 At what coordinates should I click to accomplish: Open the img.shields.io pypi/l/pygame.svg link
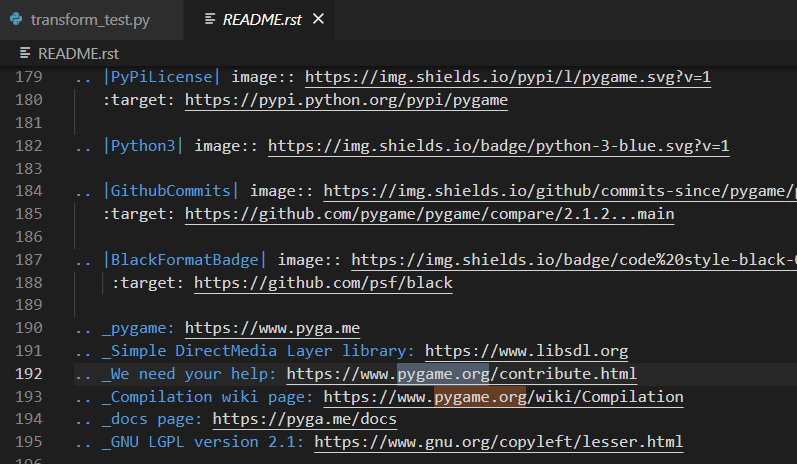coord(508,77)
